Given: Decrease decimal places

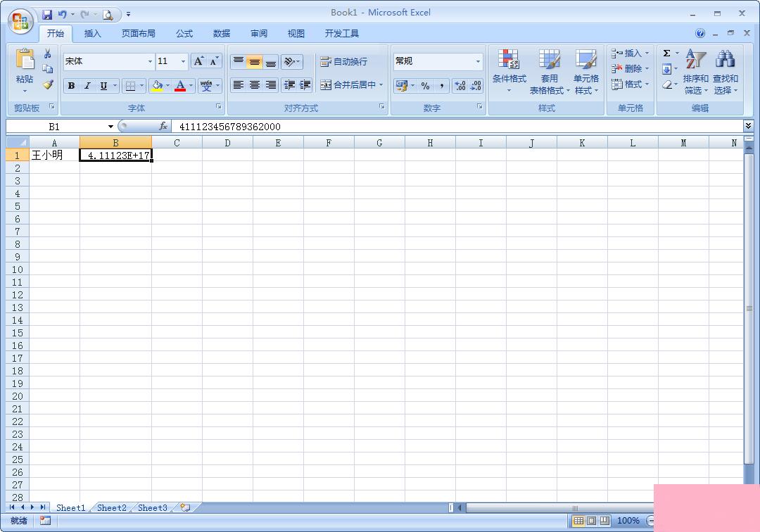Looking at the screenshot, I should tap(476, 86).
